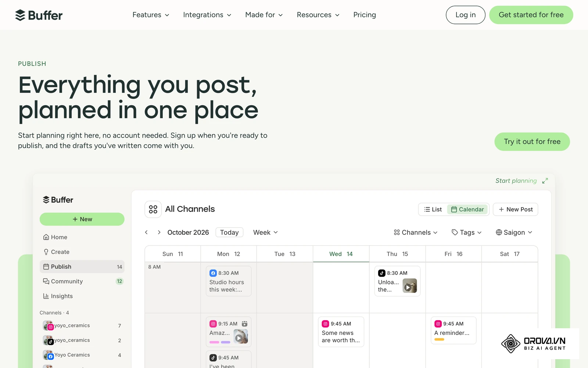Open Create with the lightbulb icon
This screenshot has width=588, height=368.
pos(82,252)
